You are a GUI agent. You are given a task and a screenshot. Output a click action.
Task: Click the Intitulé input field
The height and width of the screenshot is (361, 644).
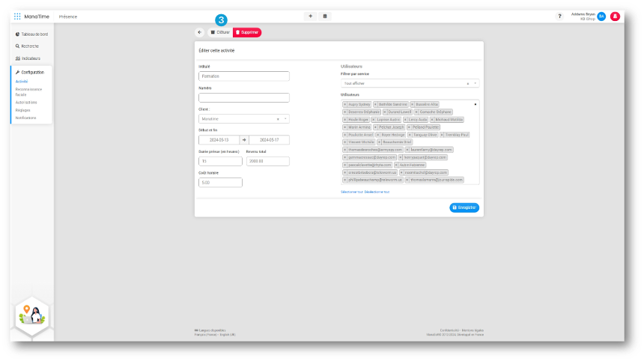point(244,76)
